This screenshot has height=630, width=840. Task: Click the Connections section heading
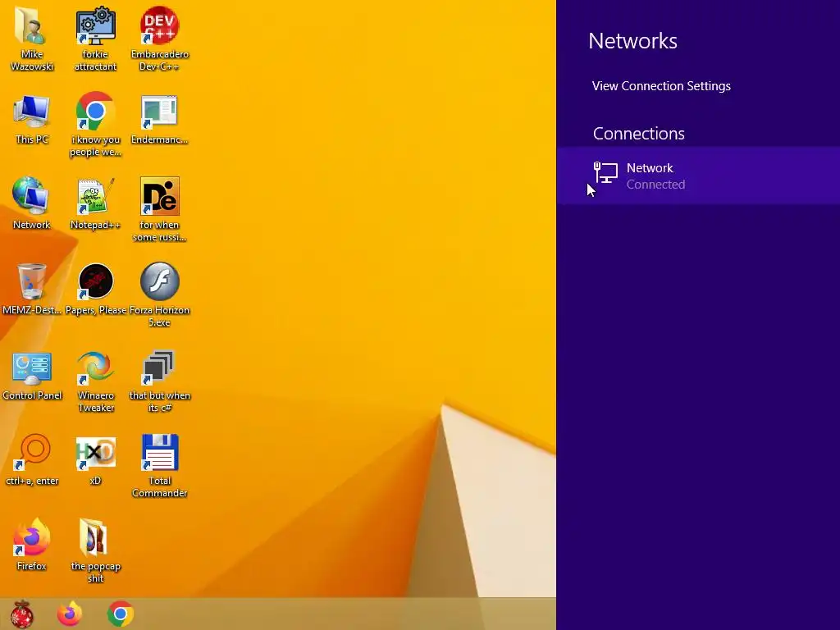(x=638, y=134)
